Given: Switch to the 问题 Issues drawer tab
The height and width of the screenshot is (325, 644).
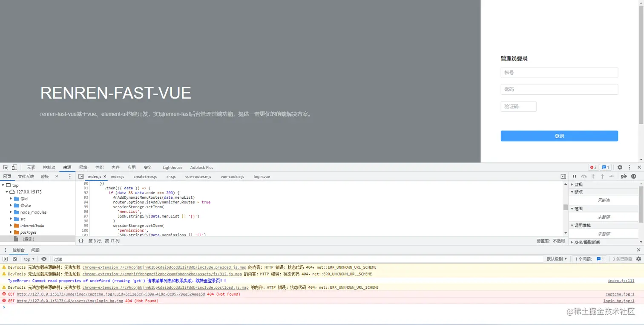Looking at the screenshot, I should (35, 250).
